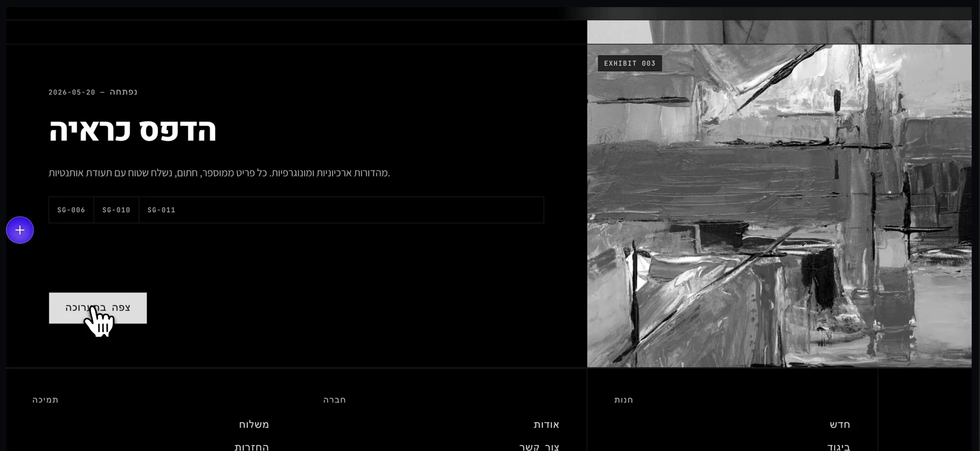The width and height of the screenshot is (980, 451).
Task: Open the abstract painting exhibit image
Action: [x=779, y=206]
